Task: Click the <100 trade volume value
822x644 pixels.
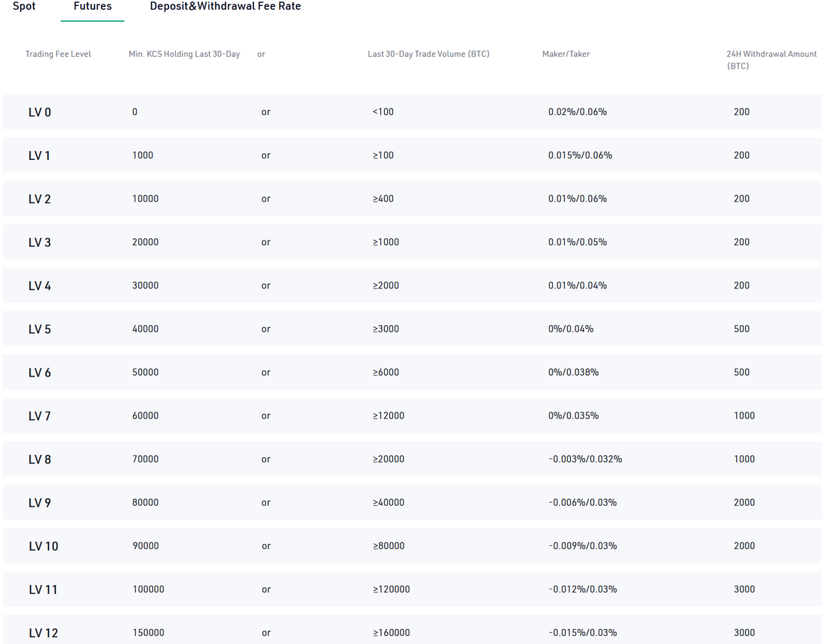Action: pos(383,111)
